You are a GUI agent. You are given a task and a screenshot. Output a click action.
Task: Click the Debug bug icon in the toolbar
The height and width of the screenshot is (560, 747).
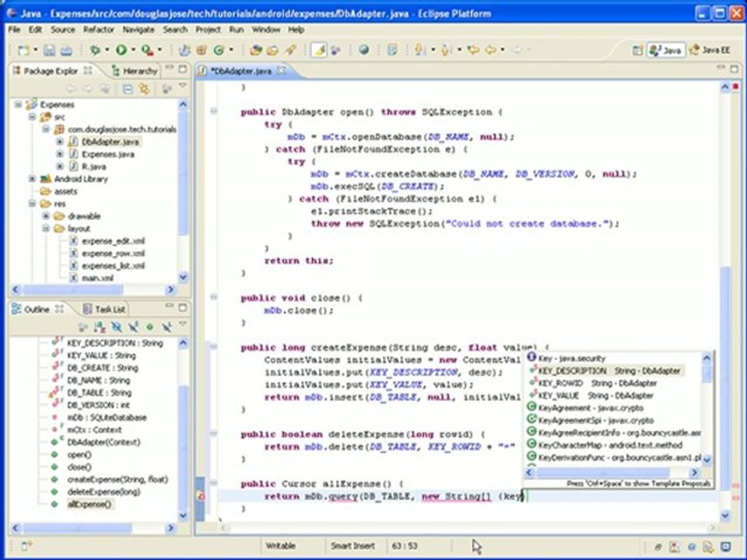tap(95, 50)
